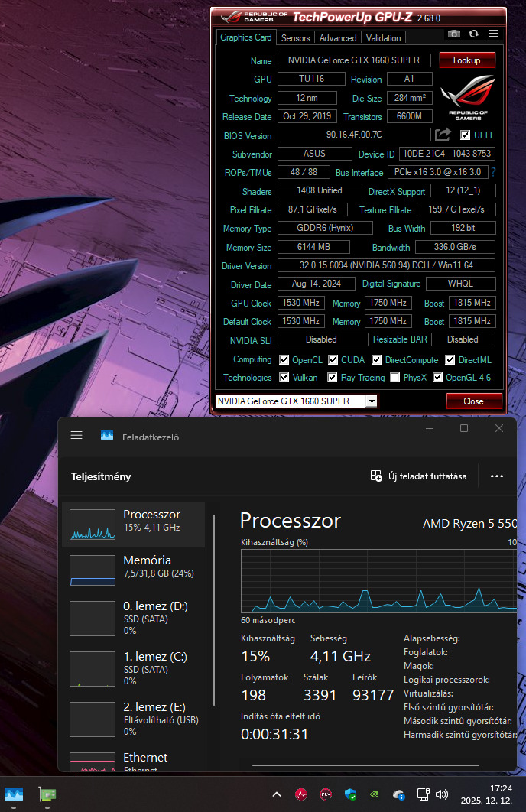Click the Lookup button

pos(467,60)
